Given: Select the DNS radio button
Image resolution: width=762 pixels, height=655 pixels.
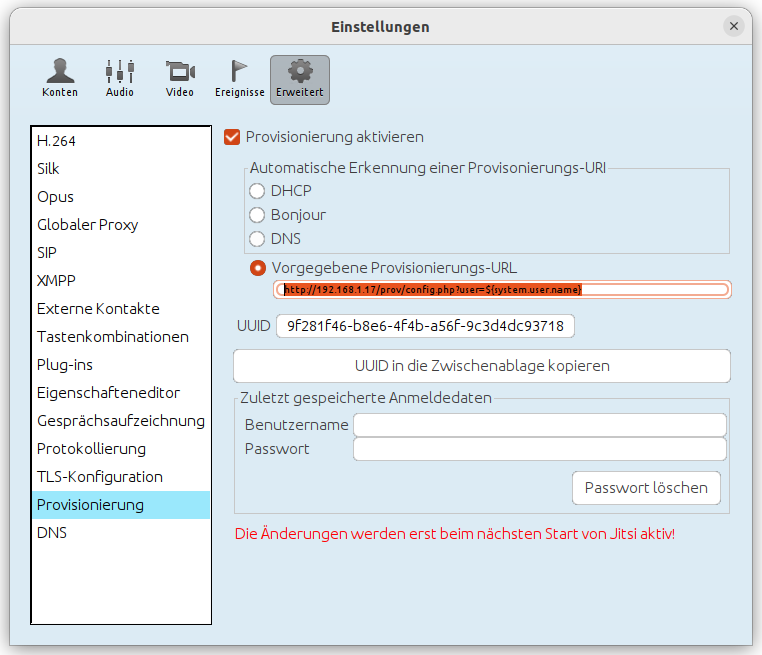Looking at the screenshot, I should click(258, 239).
